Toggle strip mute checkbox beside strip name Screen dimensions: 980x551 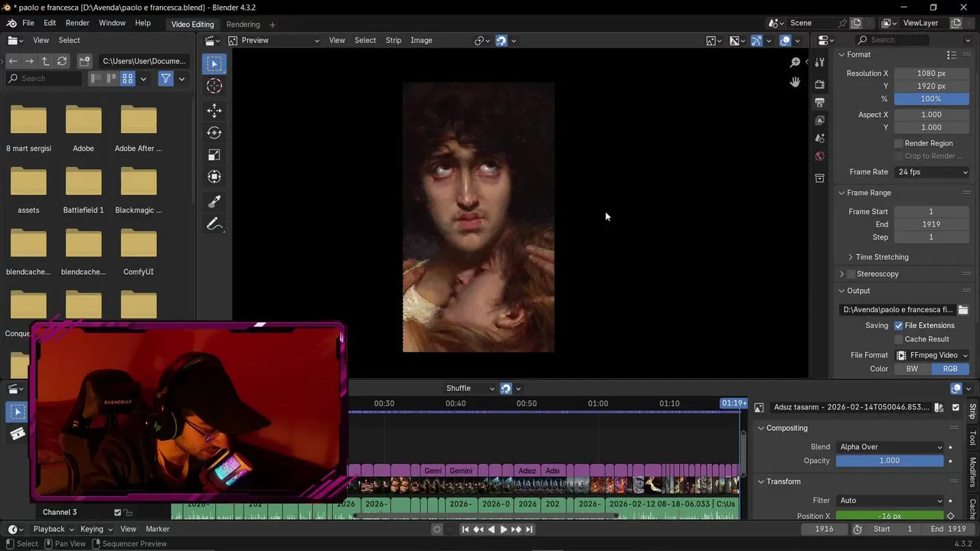(955, 408)
